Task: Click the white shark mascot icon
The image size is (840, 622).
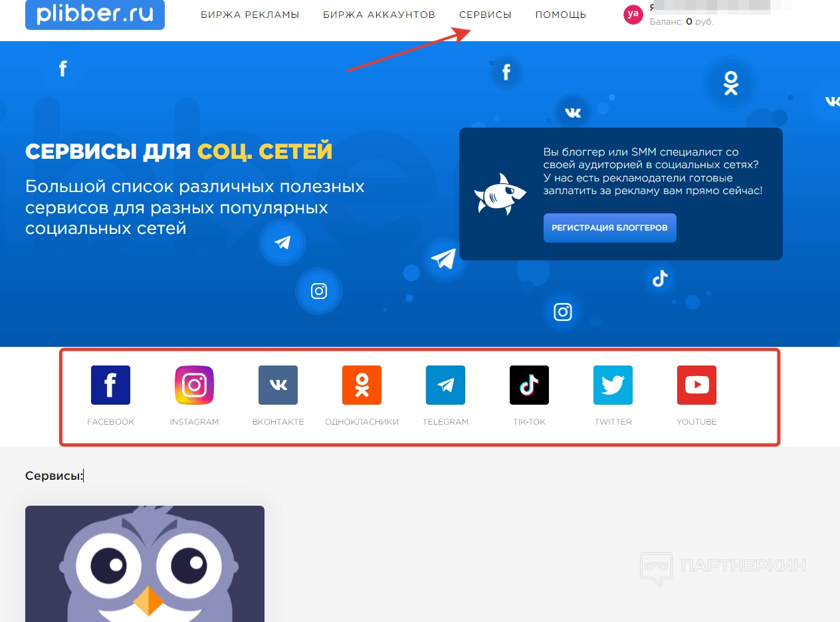Action: point(500,193)
